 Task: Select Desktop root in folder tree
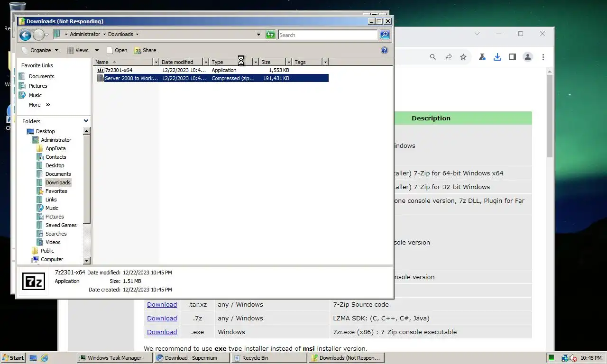click(45, 131)
